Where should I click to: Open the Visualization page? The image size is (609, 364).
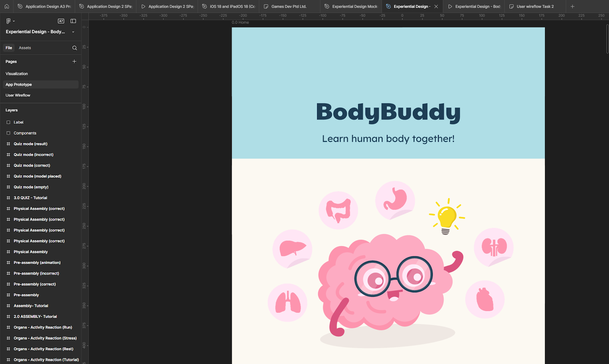[x=17, y=74]
